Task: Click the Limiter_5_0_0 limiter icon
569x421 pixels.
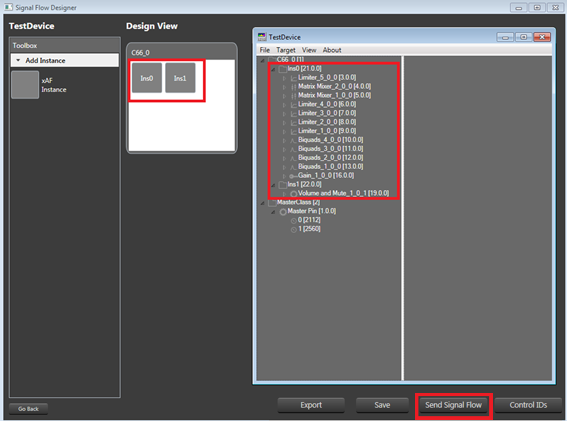Action: pyautogui.click(x=294, y=78)
